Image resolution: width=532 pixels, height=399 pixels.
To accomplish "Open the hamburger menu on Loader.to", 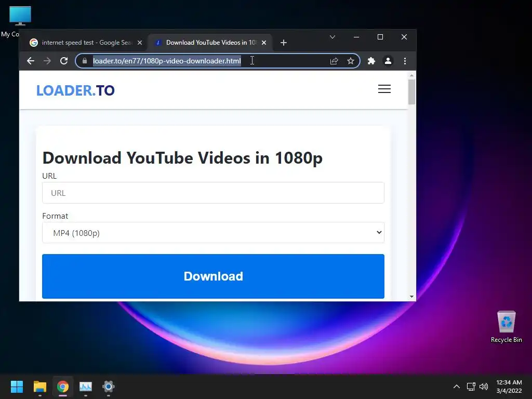I will coord(384,89).
